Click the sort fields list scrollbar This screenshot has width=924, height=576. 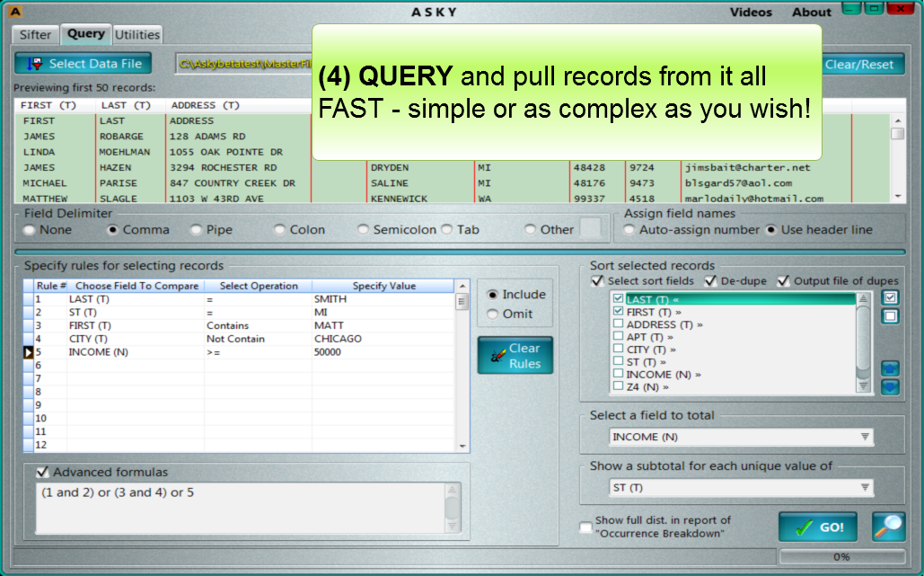point(863,342)
